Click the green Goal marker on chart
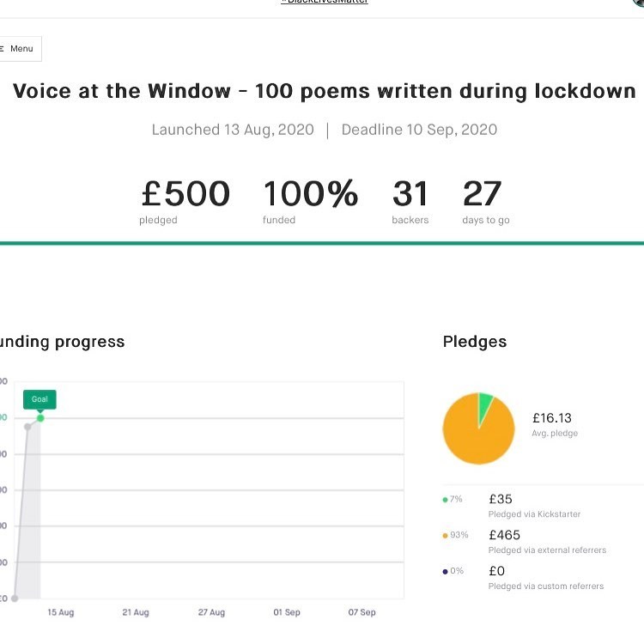644x644 pixels. click(x=40, y=399)
